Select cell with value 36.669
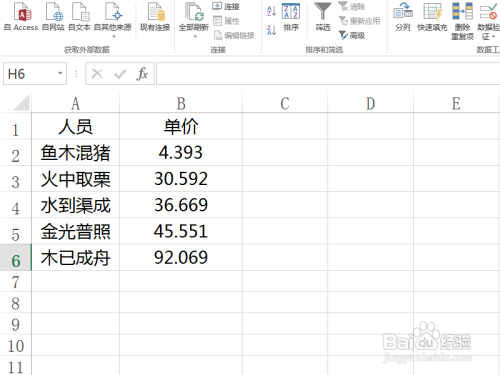 pyautogui.click(x=181, y=205)
